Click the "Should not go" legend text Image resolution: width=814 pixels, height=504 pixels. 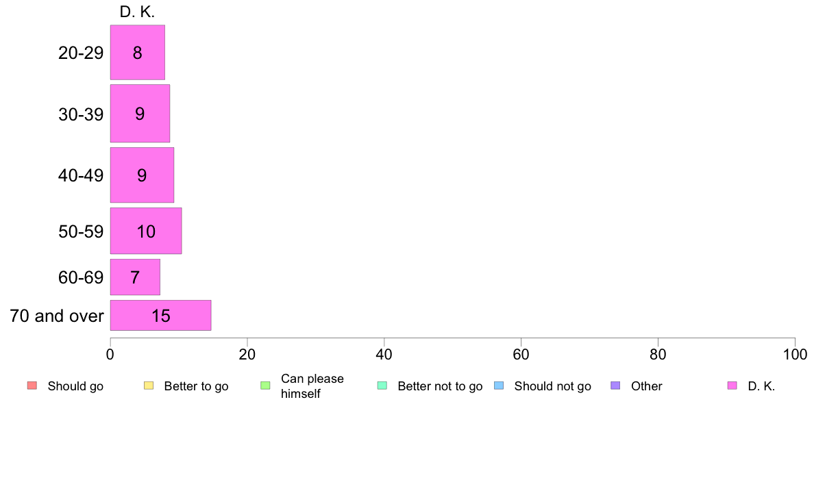click(x=552, y=386)
